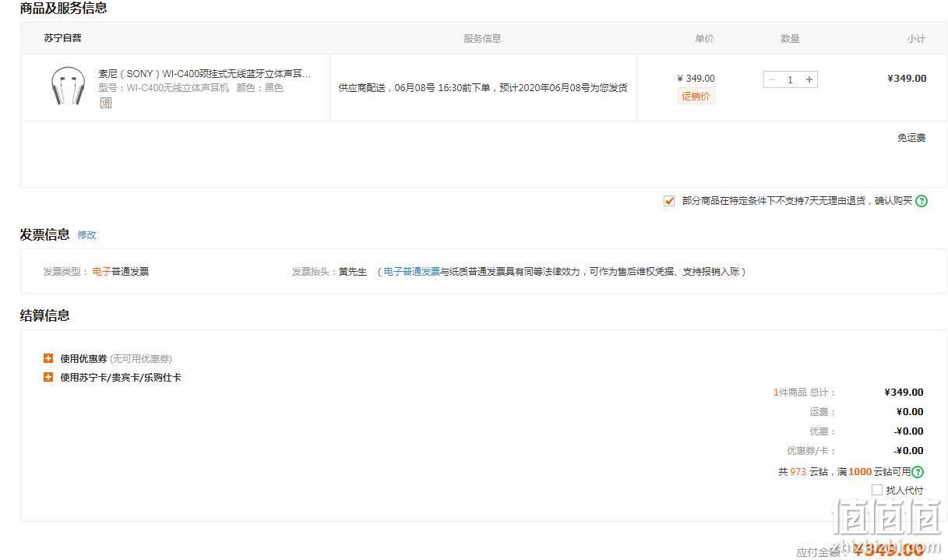Toggle the 7-day no-reason return confirmation checkbox
The width and height of the screenshot is (948, 560).
pos(669,201)
